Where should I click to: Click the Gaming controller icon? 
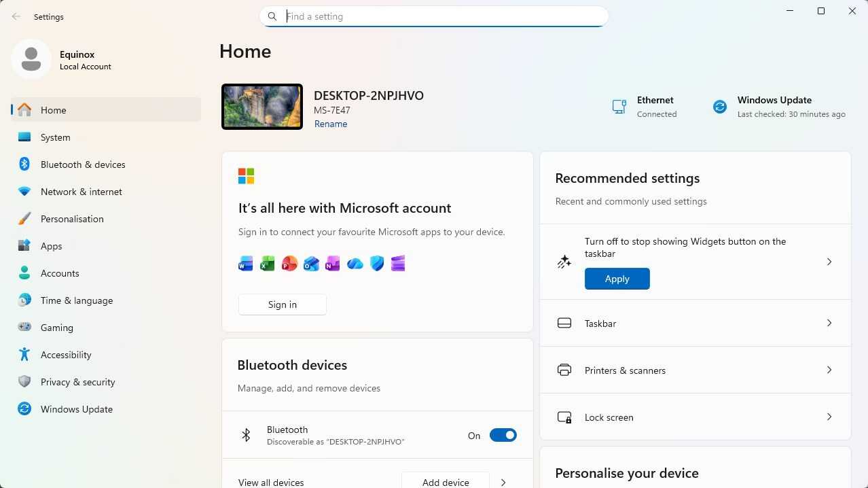click(x=24, y=327)
